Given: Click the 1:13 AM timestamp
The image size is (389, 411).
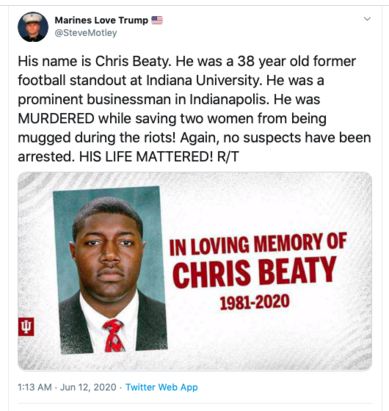Looking at the screenshot, I should [x=35, y=387].
